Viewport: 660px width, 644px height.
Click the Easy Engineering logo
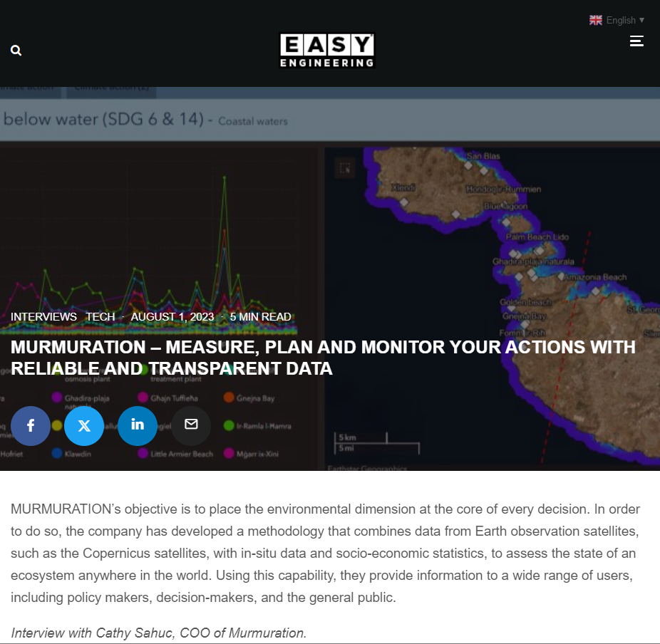(x=327, y=51)
